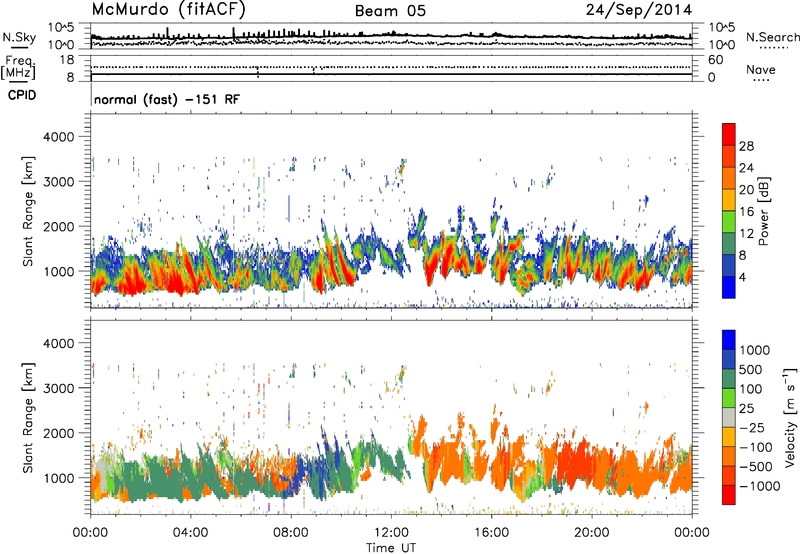Click the 'Time UT' axis label
This screenshot has width=800, height=554.
pos(391,547)
